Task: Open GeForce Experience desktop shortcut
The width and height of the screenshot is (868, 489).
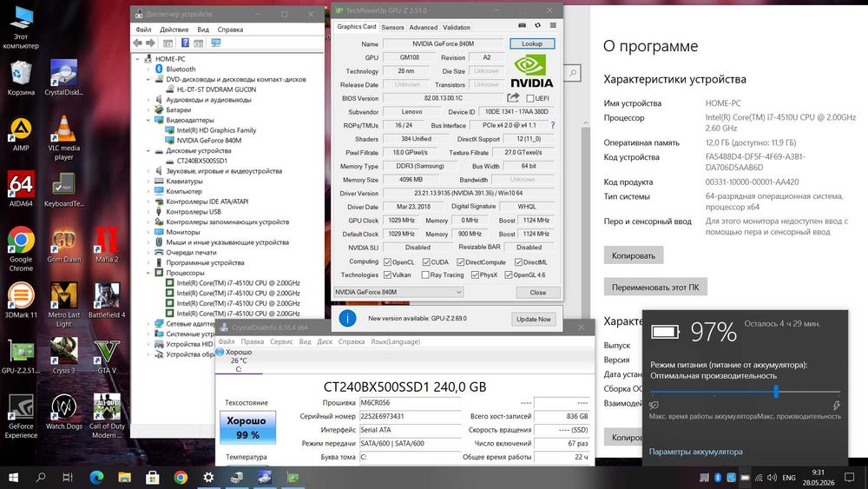Action: click(x=21, y=416)
